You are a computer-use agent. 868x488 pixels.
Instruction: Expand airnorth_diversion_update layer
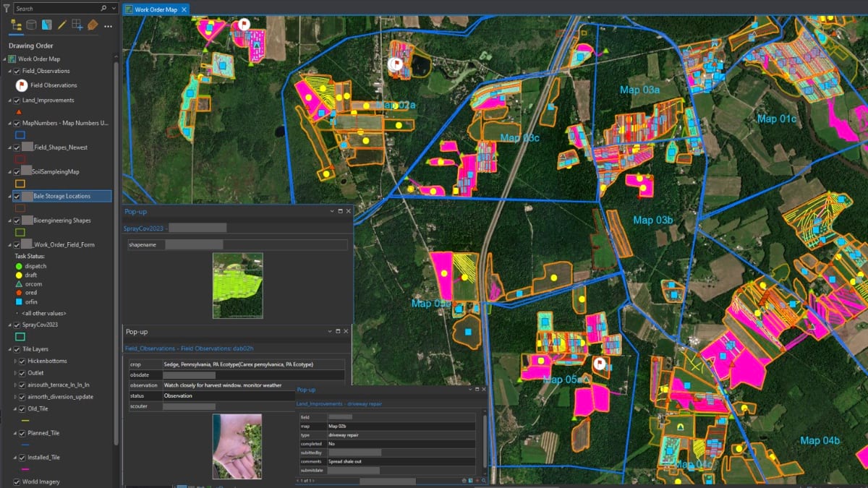(17, 397)
